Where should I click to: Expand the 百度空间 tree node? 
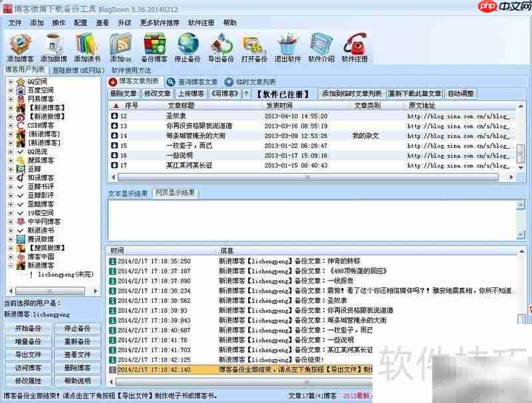(x=11, y=90)
